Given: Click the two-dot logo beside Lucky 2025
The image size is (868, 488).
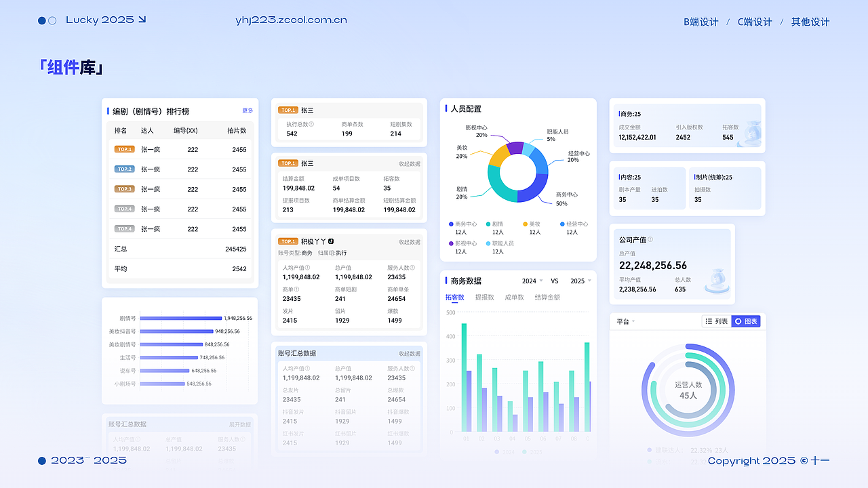Looking at the screenshot, I should point(47,20).
